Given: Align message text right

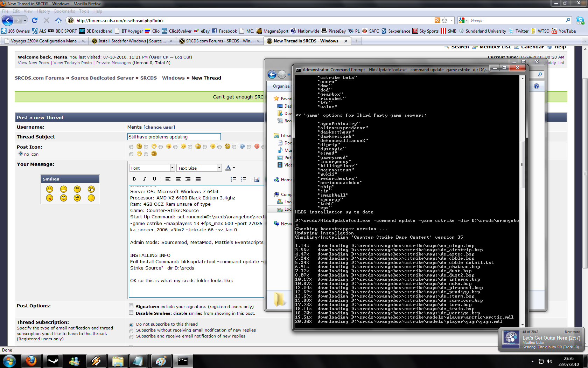Looking at the screenshot, I should (x=188, y=179).
